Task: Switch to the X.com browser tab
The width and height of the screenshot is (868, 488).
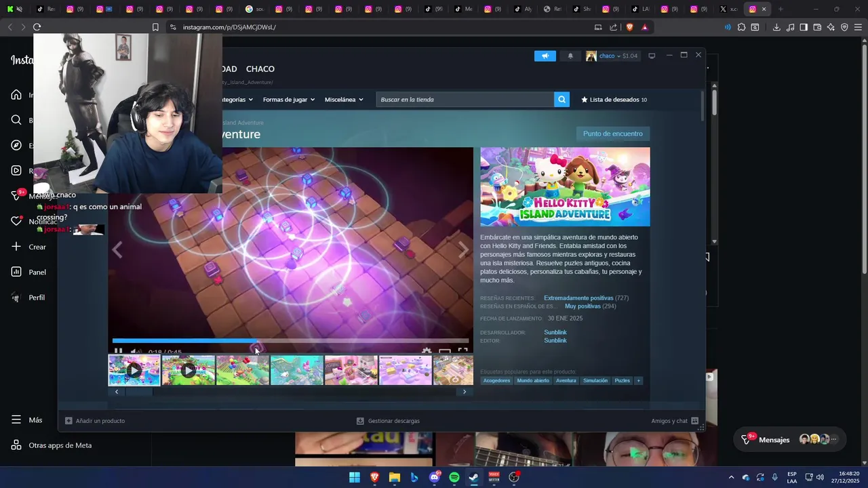Action: [x=728, y=9]
